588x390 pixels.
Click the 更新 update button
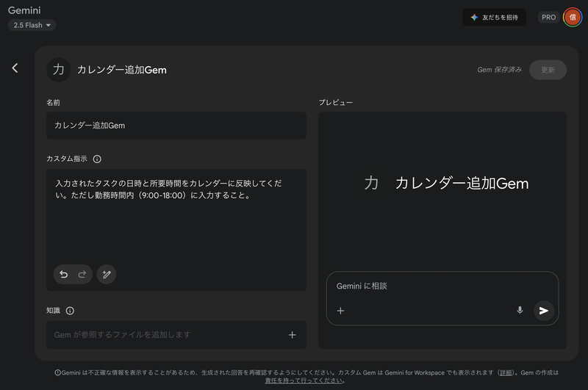(x=548, y=70)
